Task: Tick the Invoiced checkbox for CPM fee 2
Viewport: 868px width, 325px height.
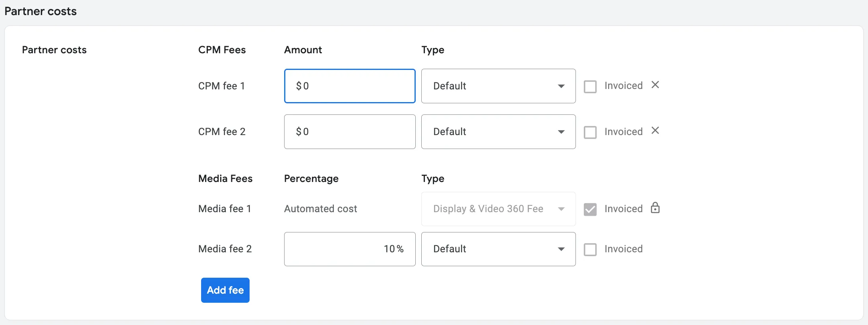Action: [x=590, y=132]
